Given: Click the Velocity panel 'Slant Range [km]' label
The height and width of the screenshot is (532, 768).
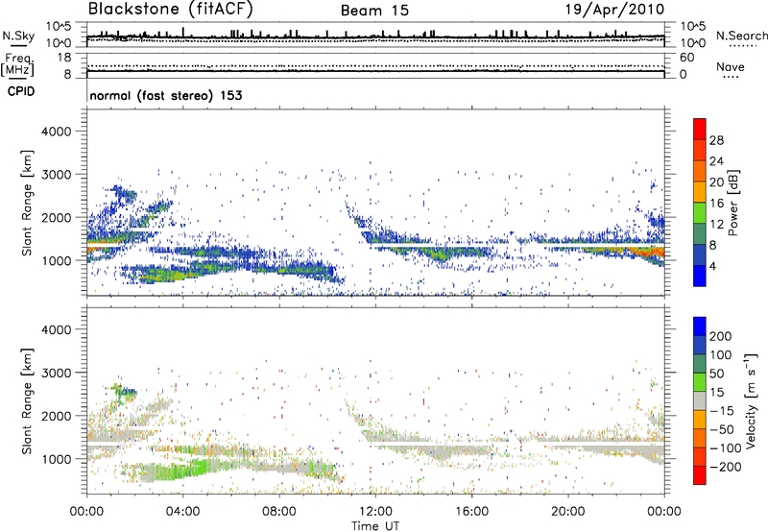Looking at the screenshot, I should click(27, 401).
